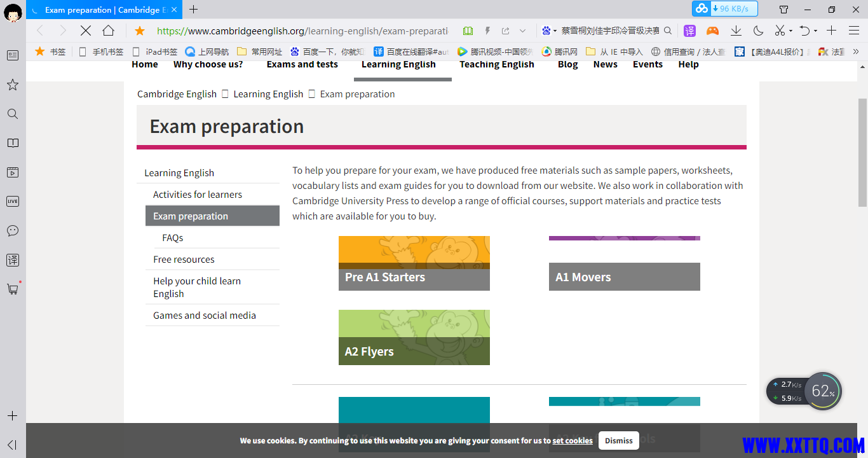Click Cambridge English breadcrumb link
This screenshot has width=868, height=458.
click(x=177, y=94)
